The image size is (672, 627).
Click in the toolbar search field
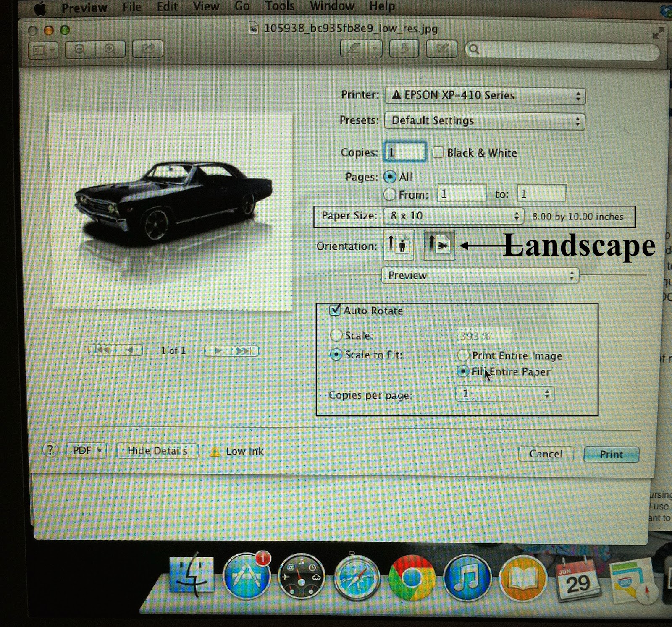[x=563, y=50]
